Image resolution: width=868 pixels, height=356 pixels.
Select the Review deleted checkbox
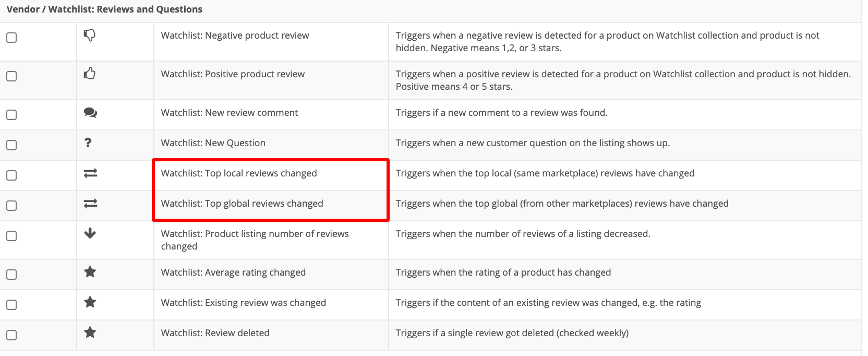point(11,335)
